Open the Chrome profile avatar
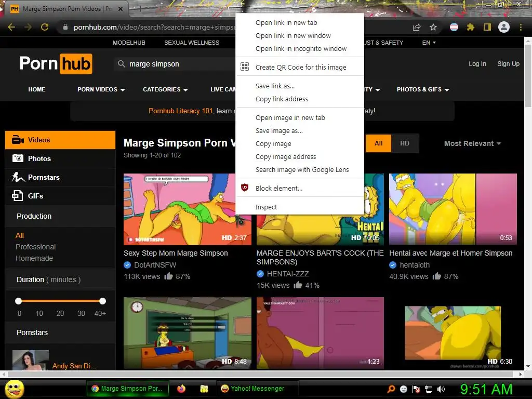532x399 pixels. (504, 27)
